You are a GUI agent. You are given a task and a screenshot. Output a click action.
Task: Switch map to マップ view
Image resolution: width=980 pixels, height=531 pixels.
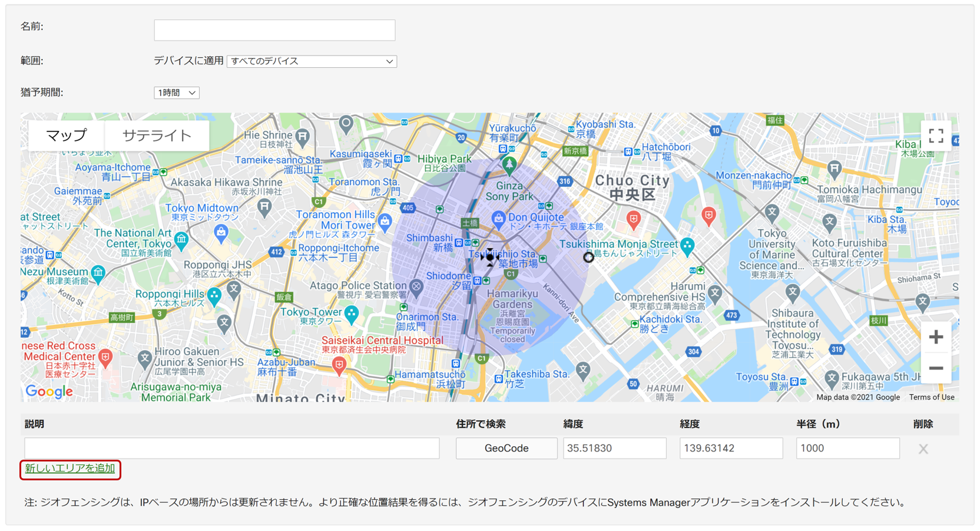pos(67,136)
